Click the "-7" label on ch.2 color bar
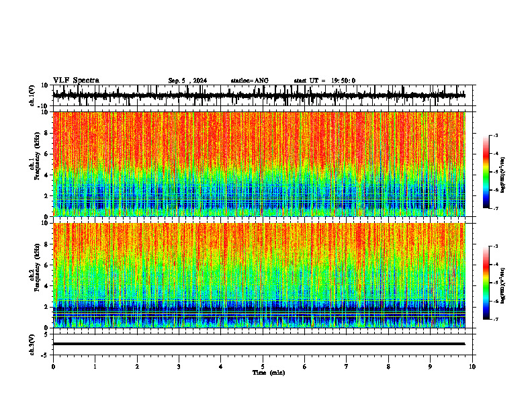Screen dimensions: 532x411 496,319
